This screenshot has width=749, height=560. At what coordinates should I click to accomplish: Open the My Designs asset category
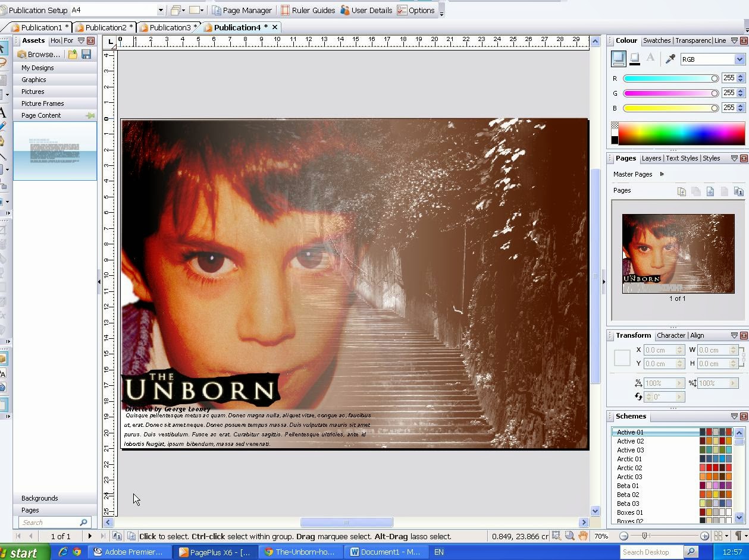(55, 68)
